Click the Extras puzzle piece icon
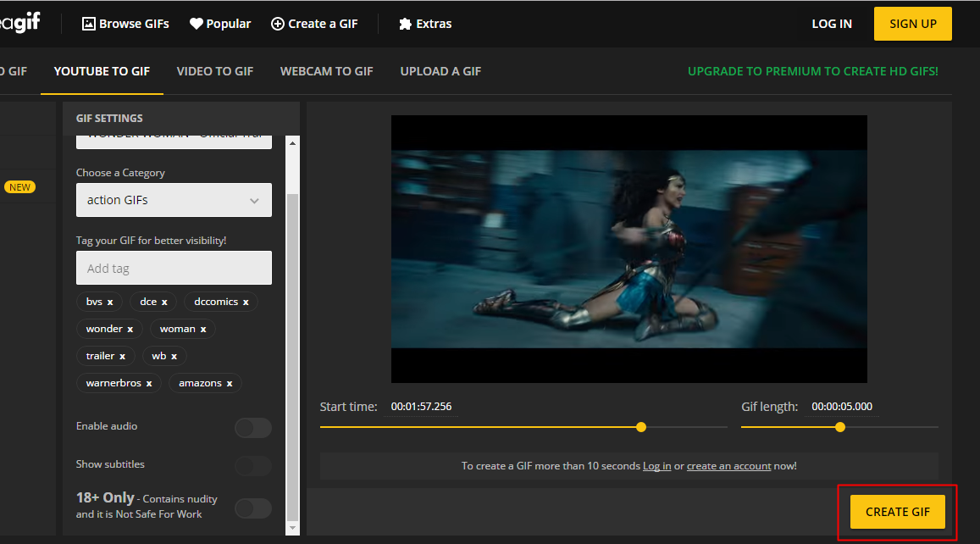Viewport: 980px width, 544px height. pyautogui.click(x=405, y=24)
